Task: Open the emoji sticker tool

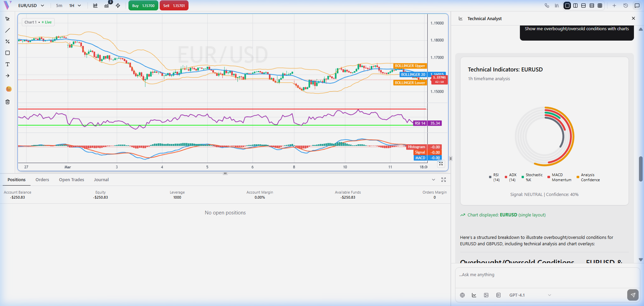Action: click(9, 89)
